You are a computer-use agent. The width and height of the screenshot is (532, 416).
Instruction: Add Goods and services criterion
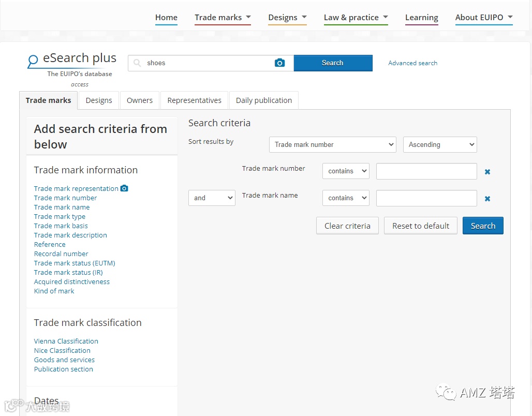click(64, 360)
